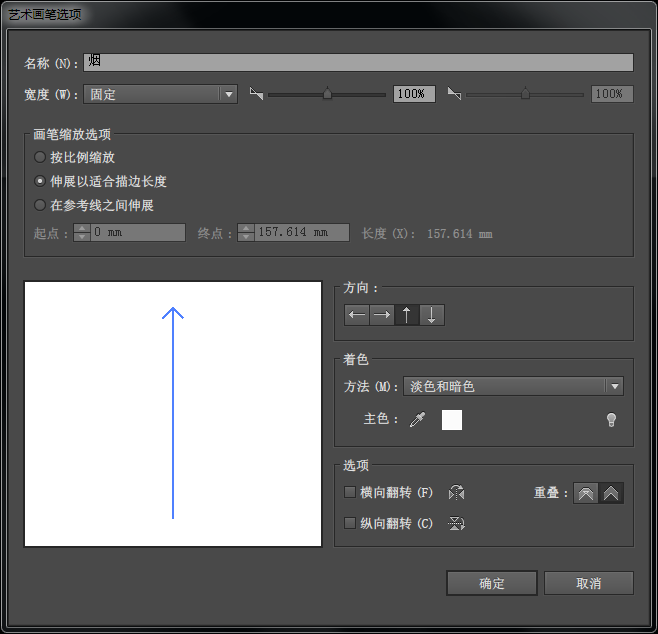Click the 起点 0 mm field
This screenshot has width=658, height=634.
click(x=138, y=232)
